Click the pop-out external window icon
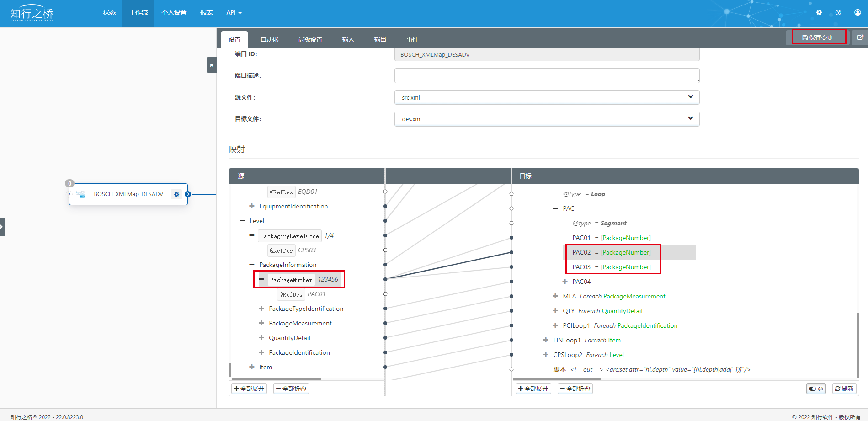 pyautogui.click(x=860, y=37)
